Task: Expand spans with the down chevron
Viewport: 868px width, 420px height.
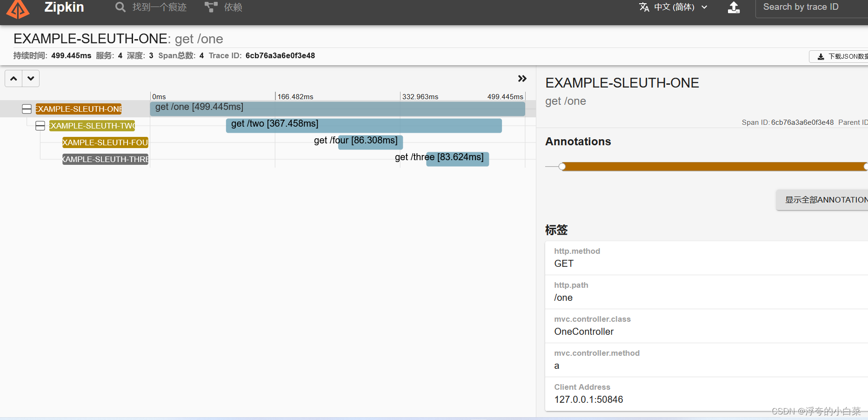Action: (x=31, y=78)
